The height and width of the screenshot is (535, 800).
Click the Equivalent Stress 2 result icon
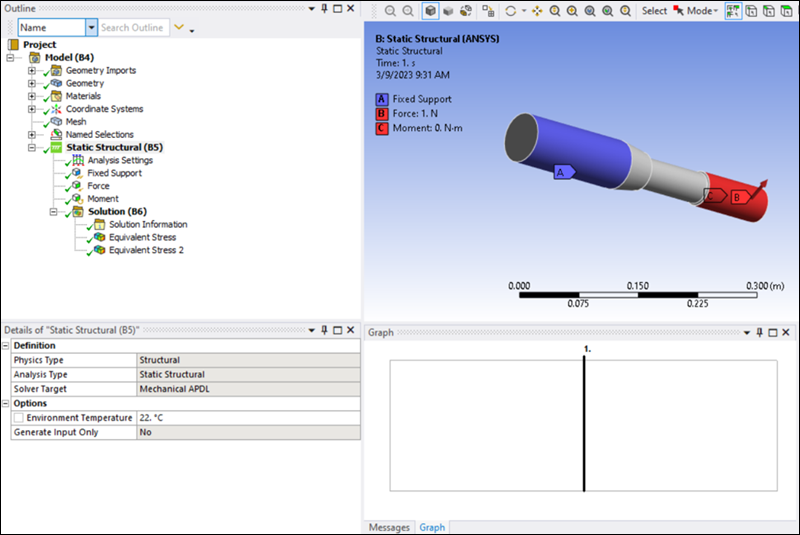coord(99,250)
